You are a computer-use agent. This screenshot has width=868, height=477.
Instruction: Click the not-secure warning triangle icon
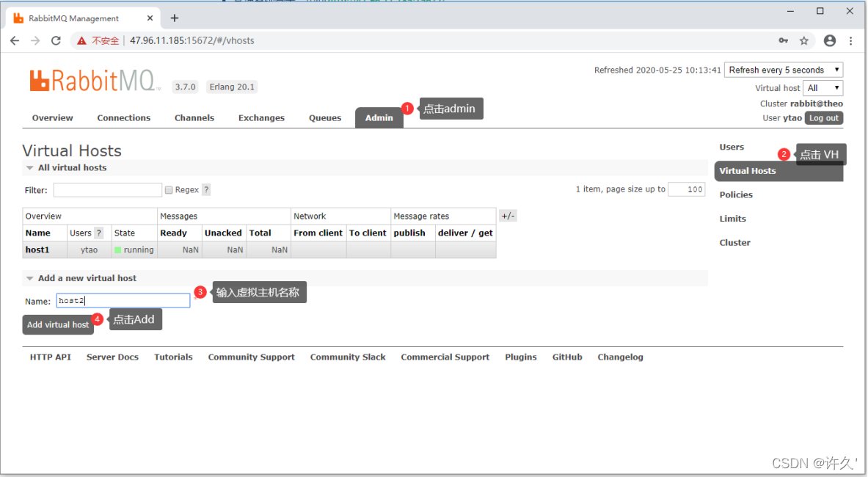[x=82, y=40]
